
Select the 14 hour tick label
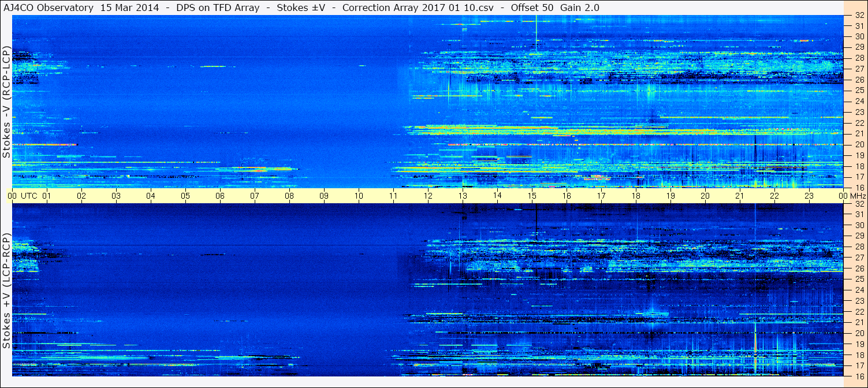coord(497,196)
